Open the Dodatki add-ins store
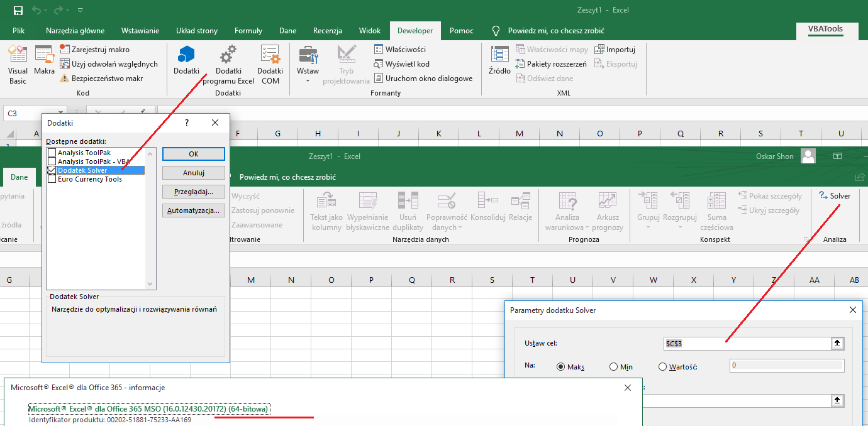 186,60
